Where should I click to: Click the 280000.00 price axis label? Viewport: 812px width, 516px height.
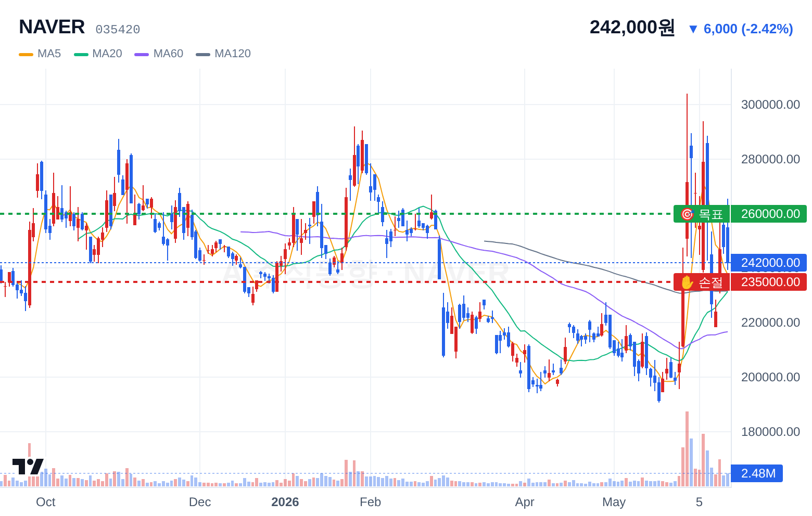click(770, 159)
